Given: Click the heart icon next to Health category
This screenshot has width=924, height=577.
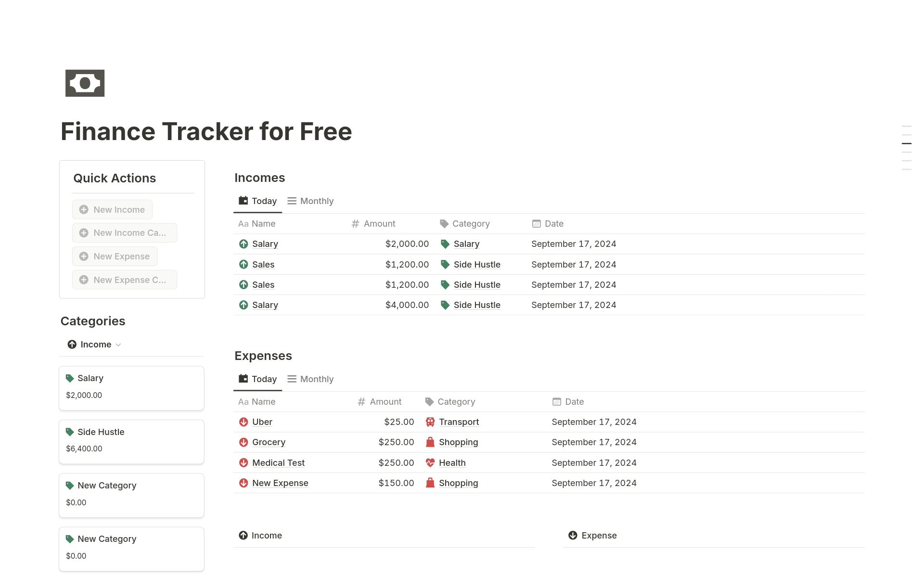Looking at the screenshot, I should point(430,462).
